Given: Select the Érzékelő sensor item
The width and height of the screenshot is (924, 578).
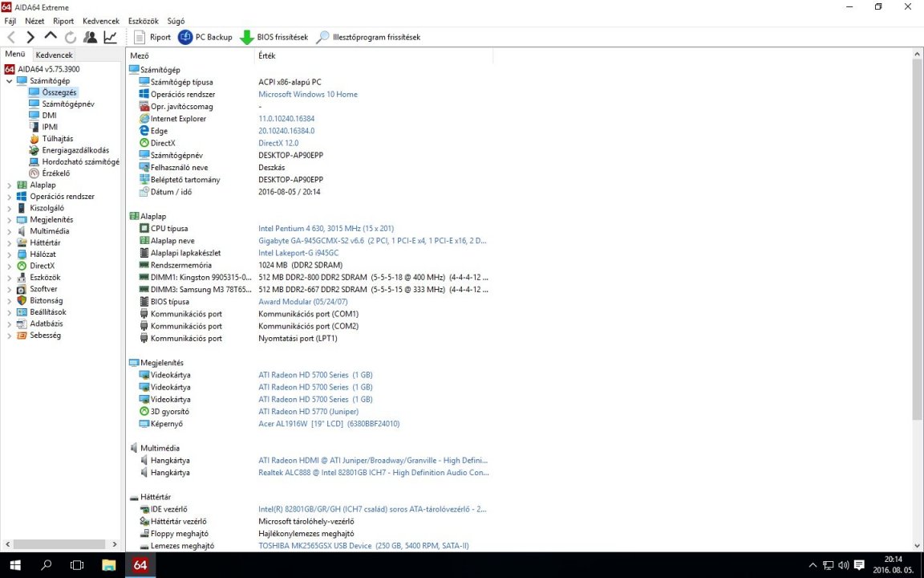Looking at the screenshot, I should click(56, 173).
